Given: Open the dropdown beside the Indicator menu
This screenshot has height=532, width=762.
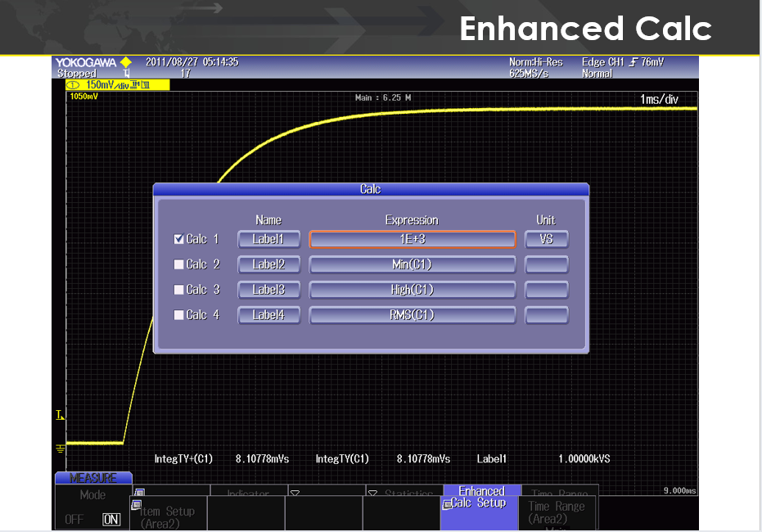Looking at the screenshot, I should [295, 494].
